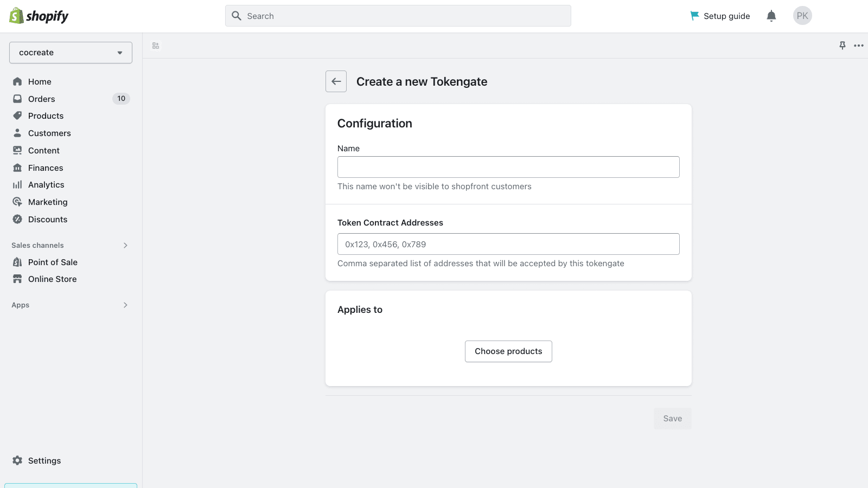Open notifications bell icon
The image size is (868, 488).
771,16
